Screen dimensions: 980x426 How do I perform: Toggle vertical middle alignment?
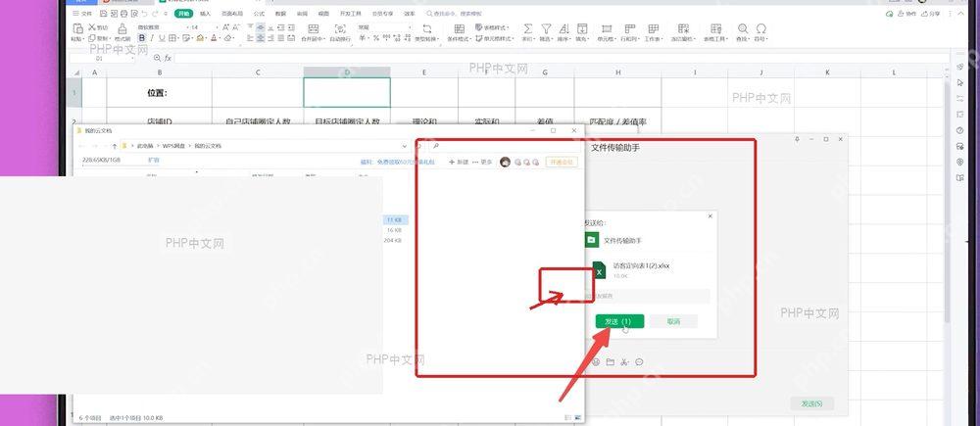point(261,27)
